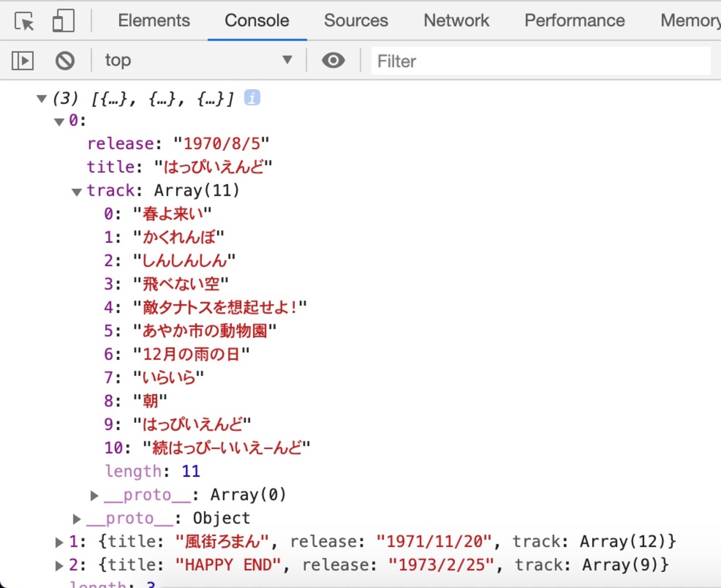
Task: Expand item 1 titled 風街ろまん
Action: pos(59,542)
